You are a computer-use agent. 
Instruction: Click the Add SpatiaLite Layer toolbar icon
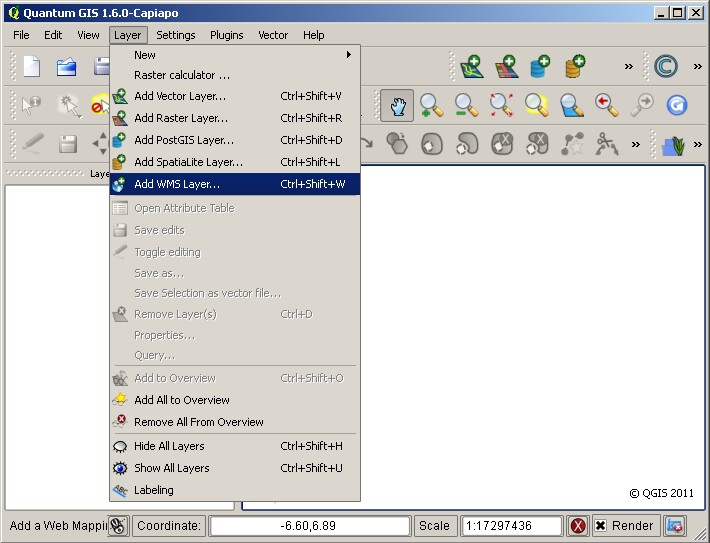(x=576, y=67)
